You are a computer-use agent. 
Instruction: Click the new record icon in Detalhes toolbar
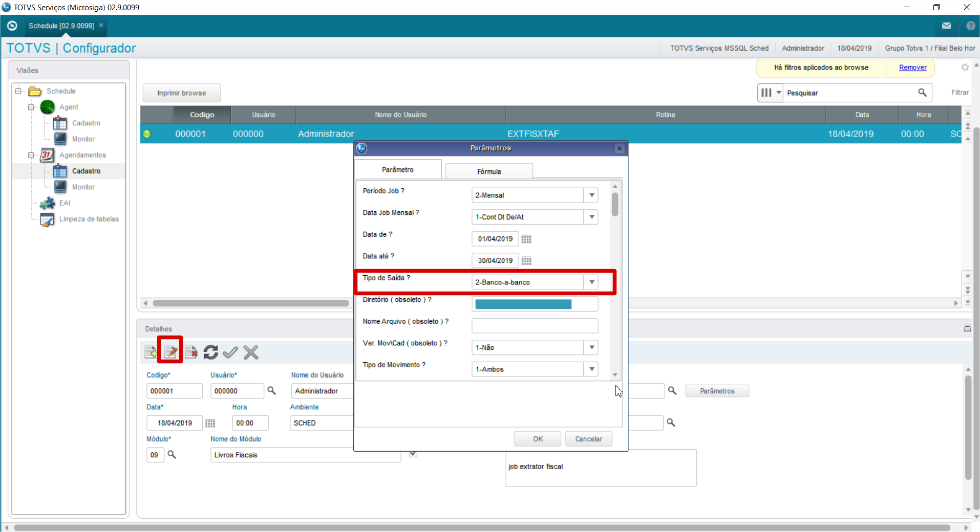(151, 352)
